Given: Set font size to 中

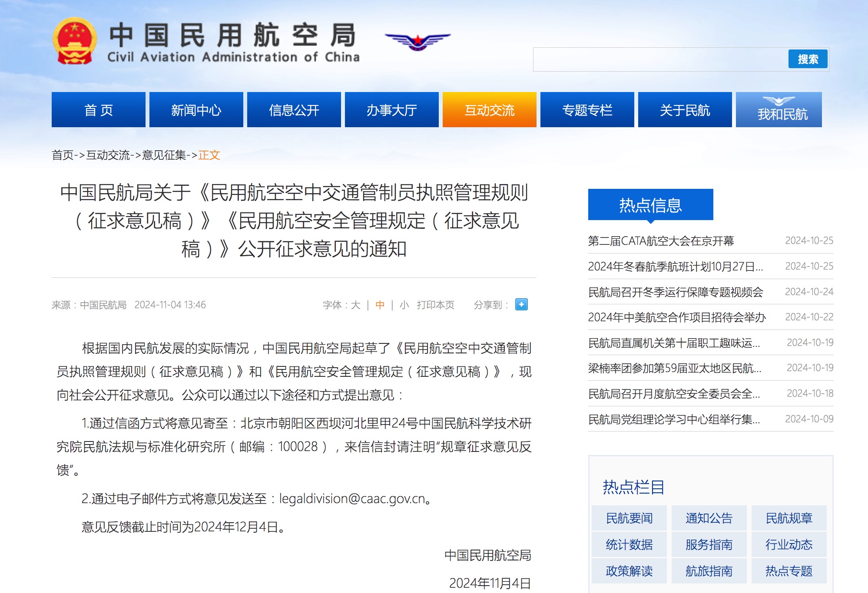Looking at the screenshot, I should [x=380, y=305].
